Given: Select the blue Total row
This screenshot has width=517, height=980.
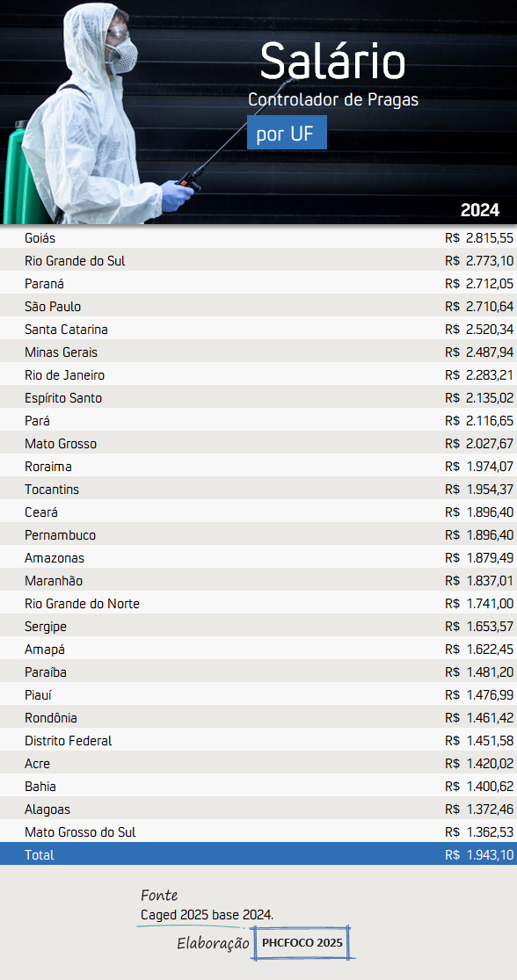Looking at the screenshot, I should click(258, 854).
